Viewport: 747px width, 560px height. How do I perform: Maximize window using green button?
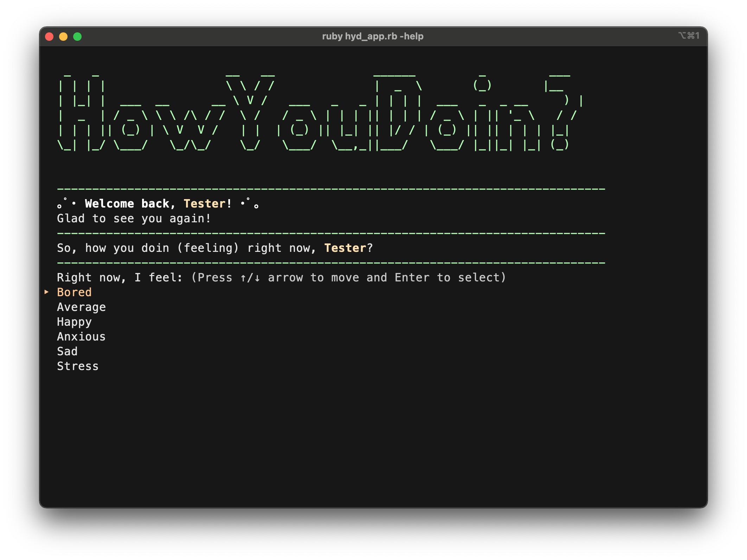coord(77,37)
